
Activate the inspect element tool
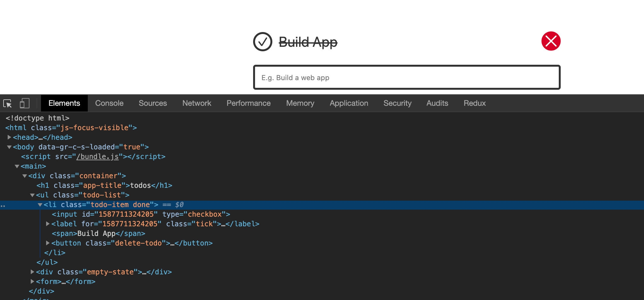7,103
